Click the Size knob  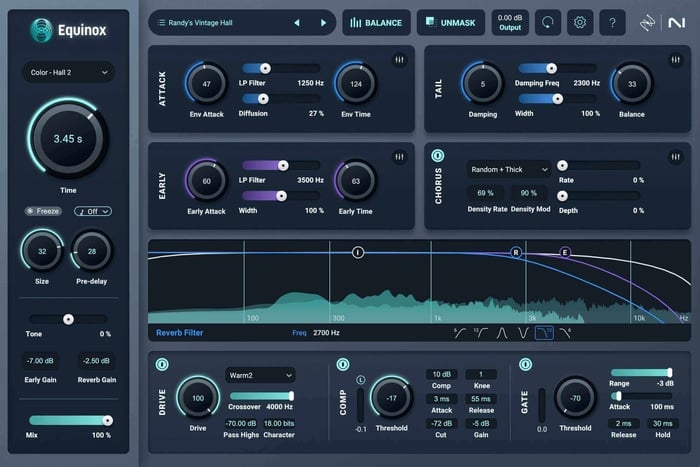click(x=42, y=251)
